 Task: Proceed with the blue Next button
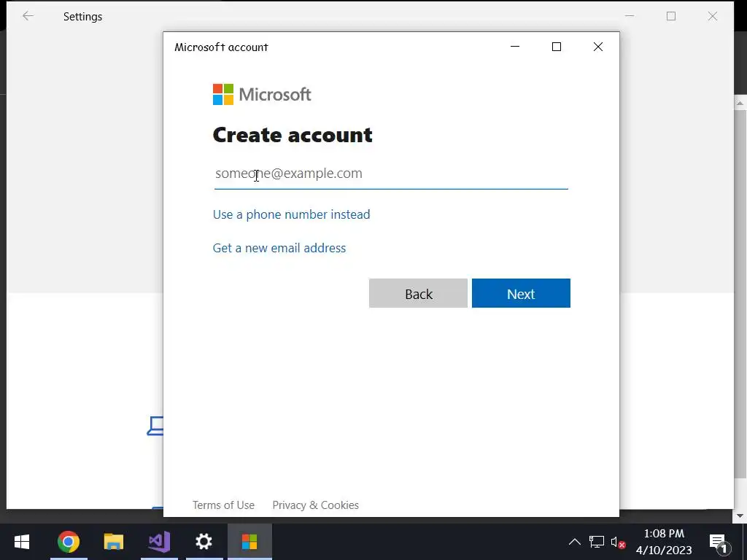coord(521,293)
